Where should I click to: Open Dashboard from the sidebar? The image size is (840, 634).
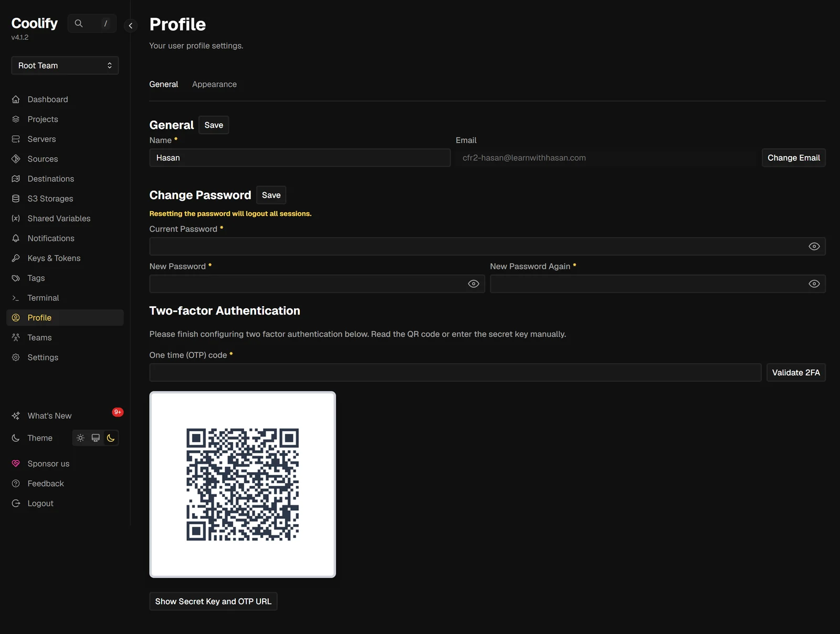pyautogui.click(x=65, y=99)
